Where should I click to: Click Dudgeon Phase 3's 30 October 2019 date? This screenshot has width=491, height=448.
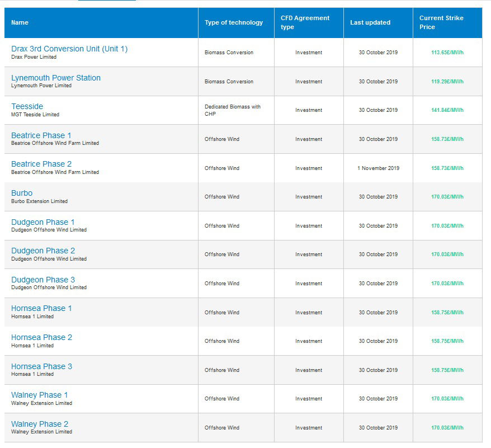378,284
